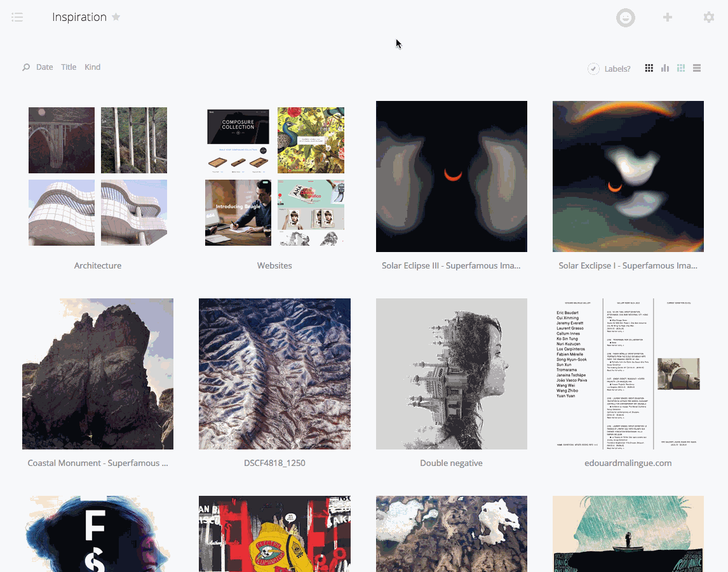Toggle the Labels checkmark circle

point(593,69)
